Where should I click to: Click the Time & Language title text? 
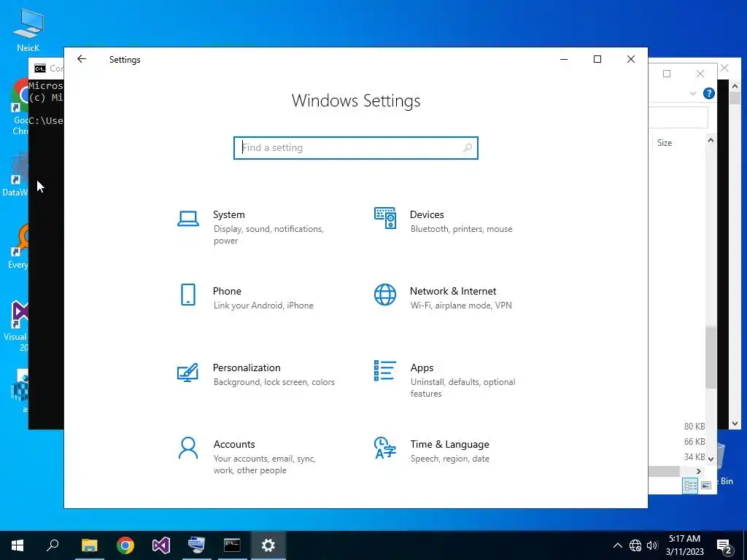(x=449, y=444)
